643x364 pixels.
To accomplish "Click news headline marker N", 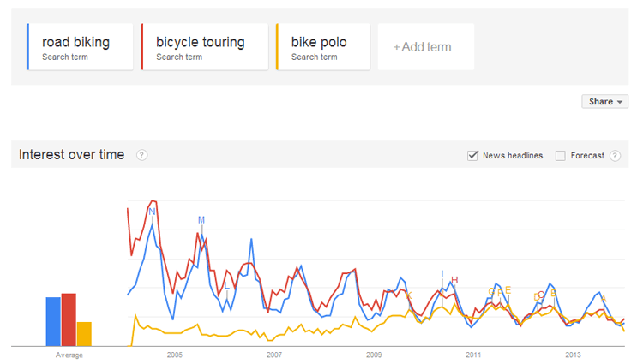I will pyautogui.click(x=153, y=212).
